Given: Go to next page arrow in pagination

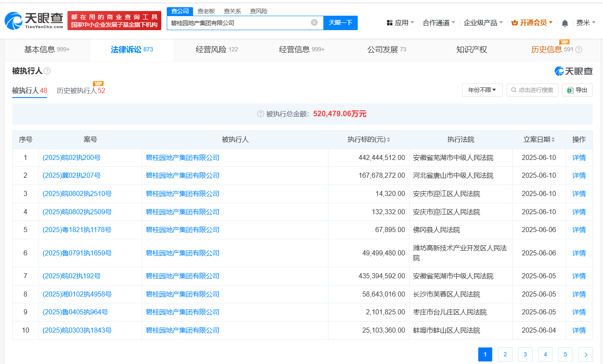Looking at the screenshot, I should coord(586,354).
